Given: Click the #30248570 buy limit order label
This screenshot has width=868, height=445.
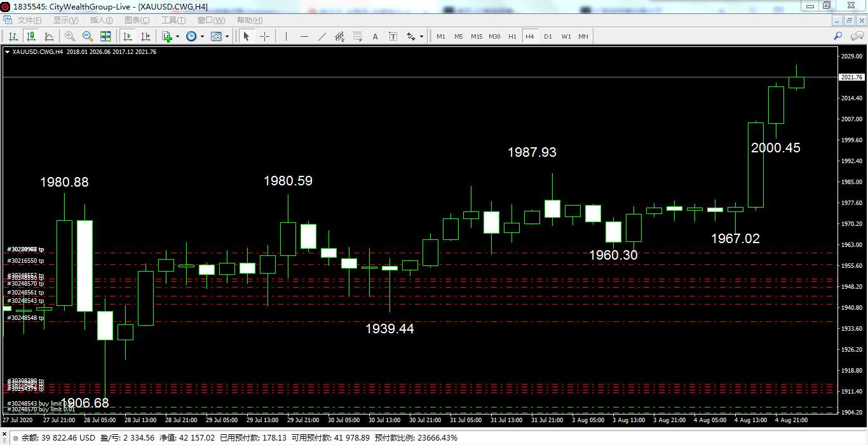Looking at the screenshot, I should pos(41,409).
